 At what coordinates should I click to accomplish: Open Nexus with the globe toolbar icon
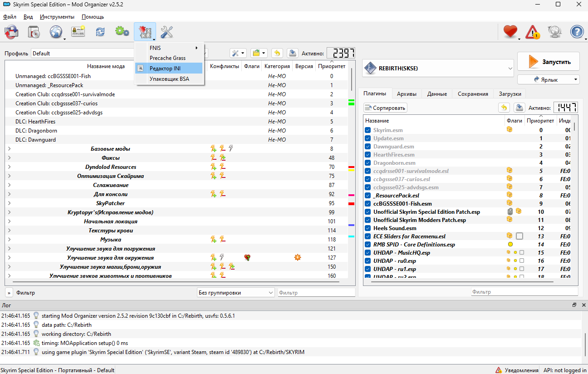(56, 32)
